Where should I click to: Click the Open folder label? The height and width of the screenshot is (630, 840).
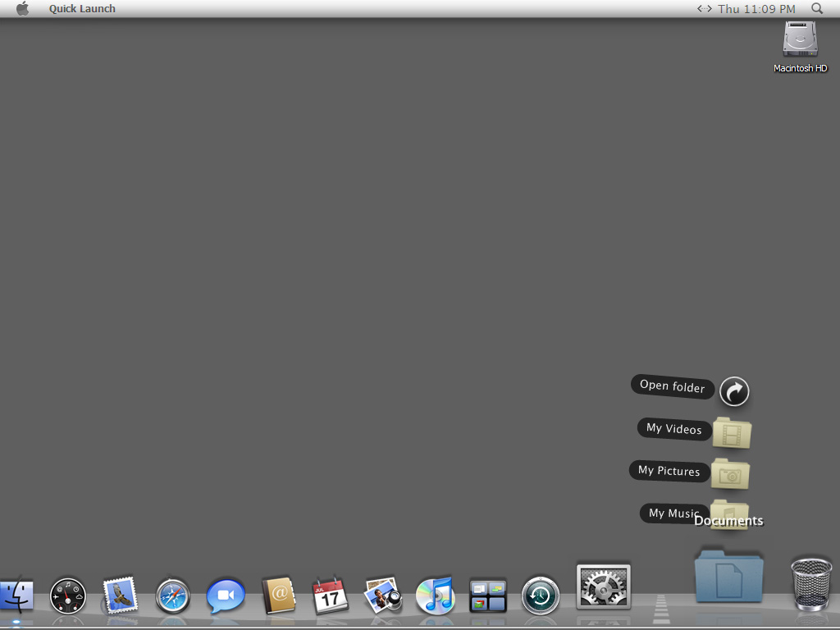[673, 386]
